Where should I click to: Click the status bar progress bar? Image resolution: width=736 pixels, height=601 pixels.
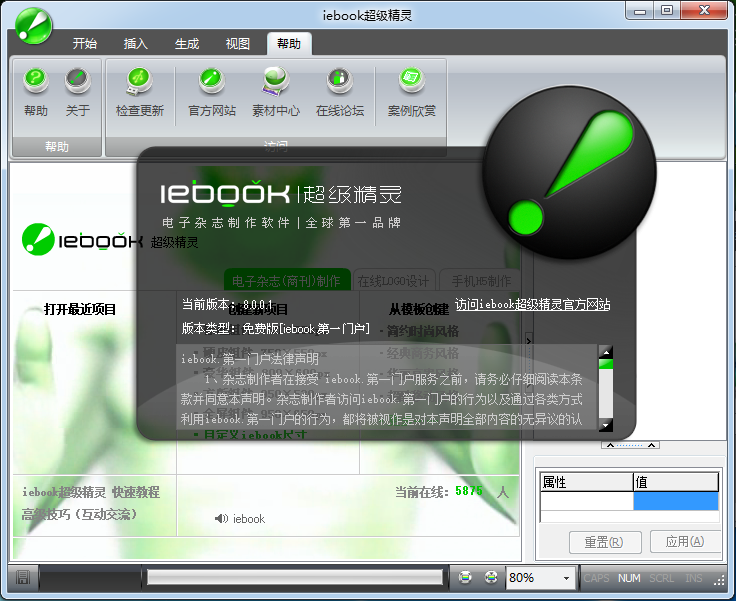click(295, 577)
